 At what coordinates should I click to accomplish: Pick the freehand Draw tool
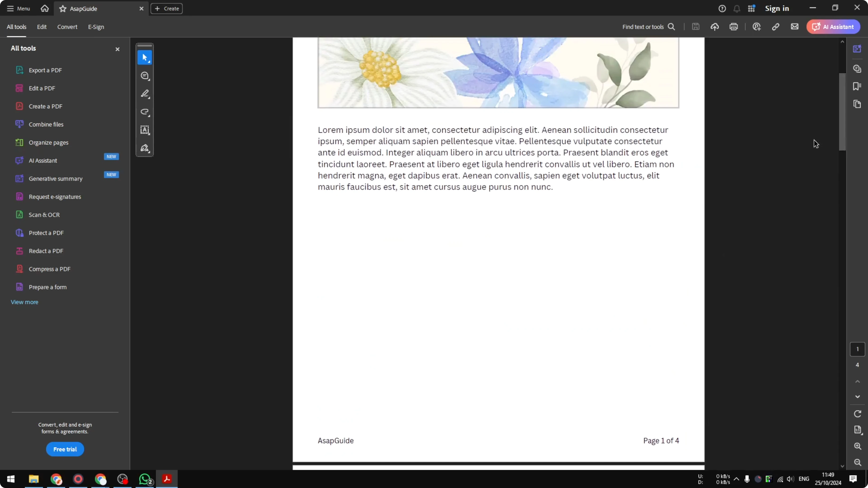(145, 112)
